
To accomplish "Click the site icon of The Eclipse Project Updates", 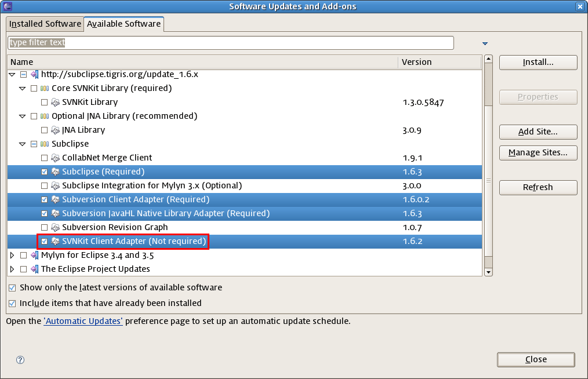I will [34, 269].
